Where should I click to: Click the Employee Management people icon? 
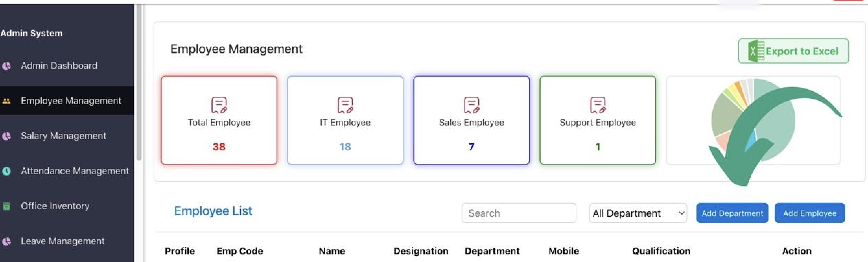(7, 101)
